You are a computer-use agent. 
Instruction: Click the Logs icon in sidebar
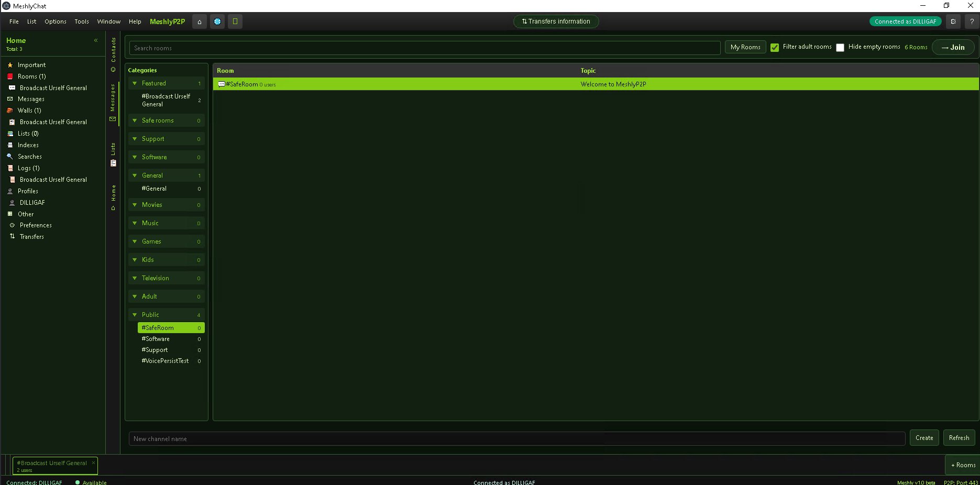click(10, 168)
